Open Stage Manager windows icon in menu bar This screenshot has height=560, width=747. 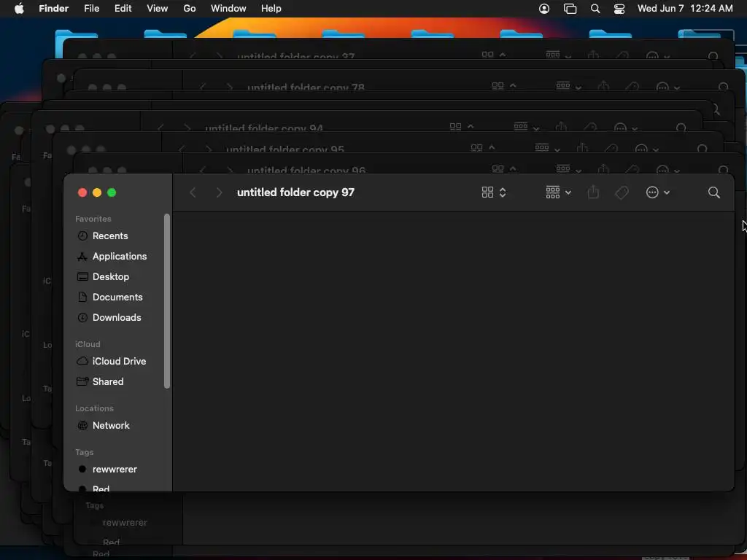570,8
